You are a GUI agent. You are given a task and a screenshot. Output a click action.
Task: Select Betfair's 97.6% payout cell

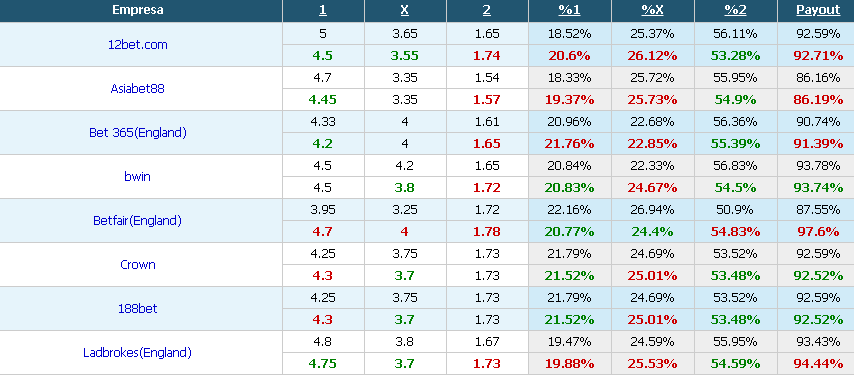[x=818, y=231]
